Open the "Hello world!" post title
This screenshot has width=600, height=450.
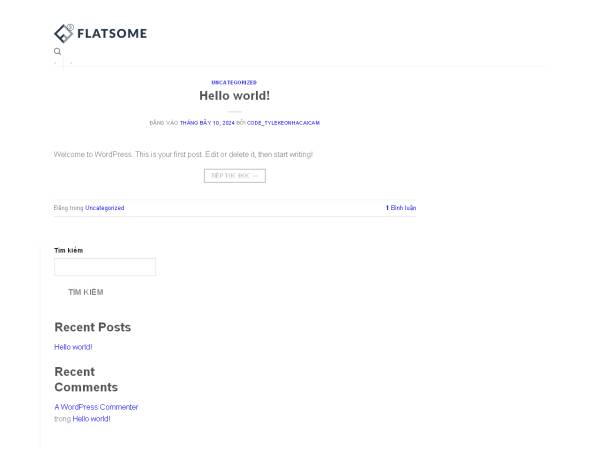(x=234, y=96)
